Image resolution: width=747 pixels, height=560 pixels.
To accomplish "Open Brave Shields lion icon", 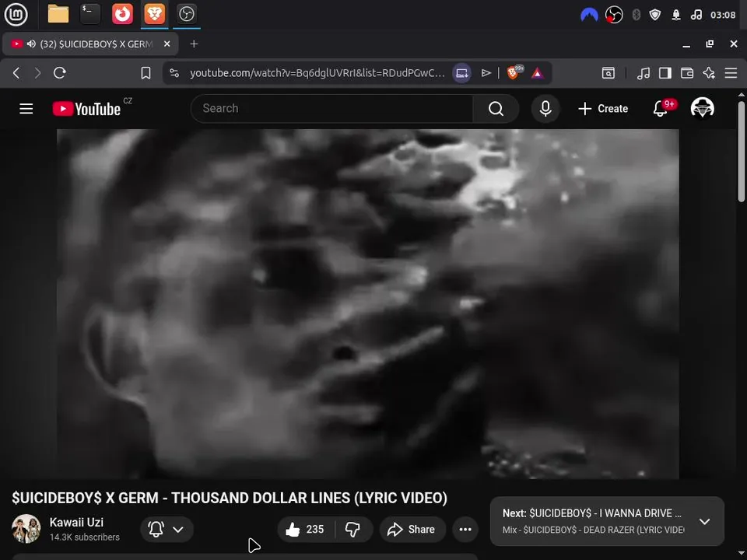I will pos(514,72).
